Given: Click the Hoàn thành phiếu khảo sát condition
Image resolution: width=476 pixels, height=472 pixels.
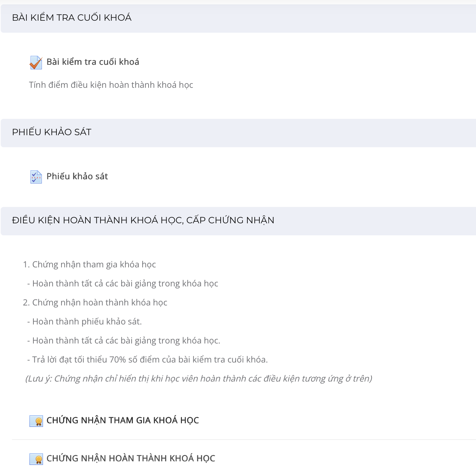Looking at the screenshot, I should point(84,321).
